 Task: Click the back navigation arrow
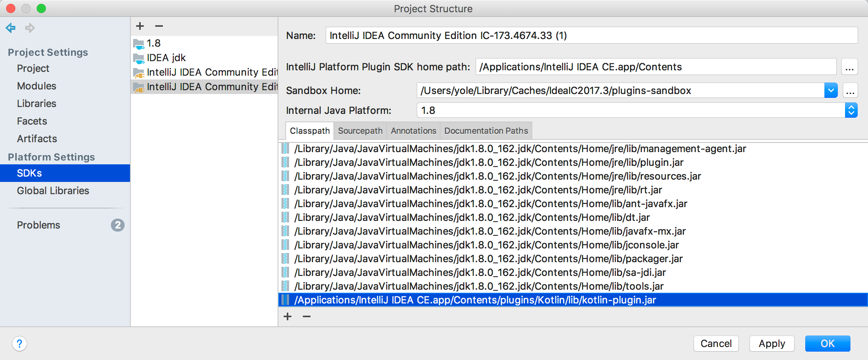[10, 28]
